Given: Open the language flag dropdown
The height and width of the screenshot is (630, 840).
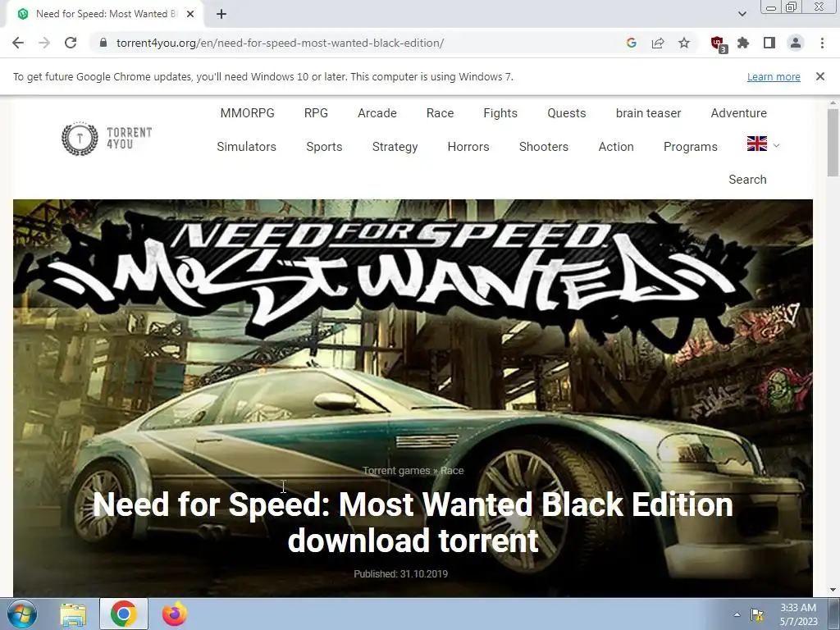Looking at the screenshot, I should pyautogui.click(x=764, y=144).
